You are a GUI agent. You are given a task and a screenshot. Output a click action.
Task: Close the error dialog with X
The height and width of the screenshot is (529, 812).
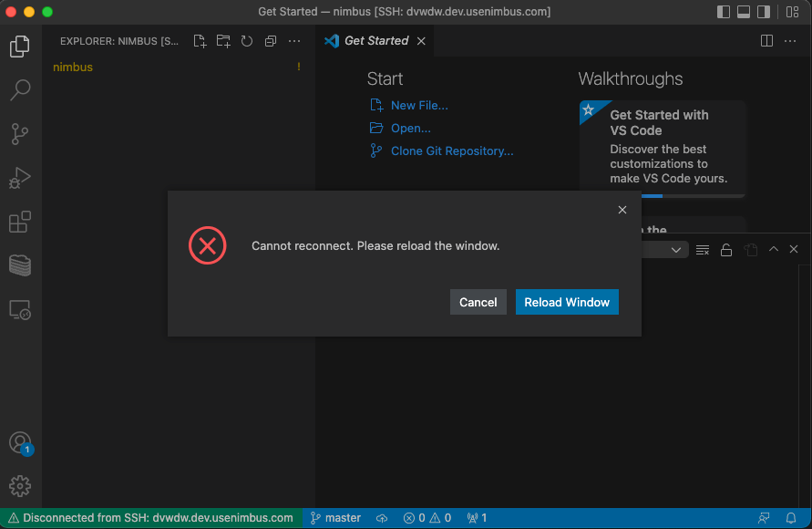[622, 210]
